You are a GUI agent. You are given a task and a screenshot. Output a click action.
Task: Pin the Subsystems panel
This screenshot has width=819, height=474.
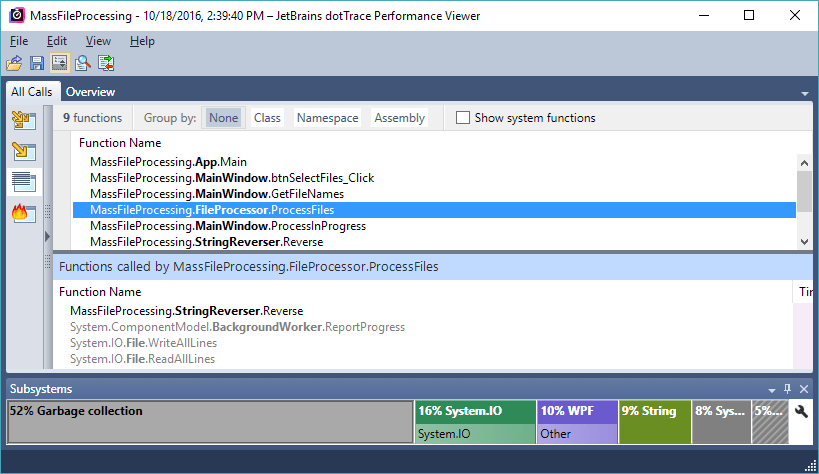pos(788,389)
